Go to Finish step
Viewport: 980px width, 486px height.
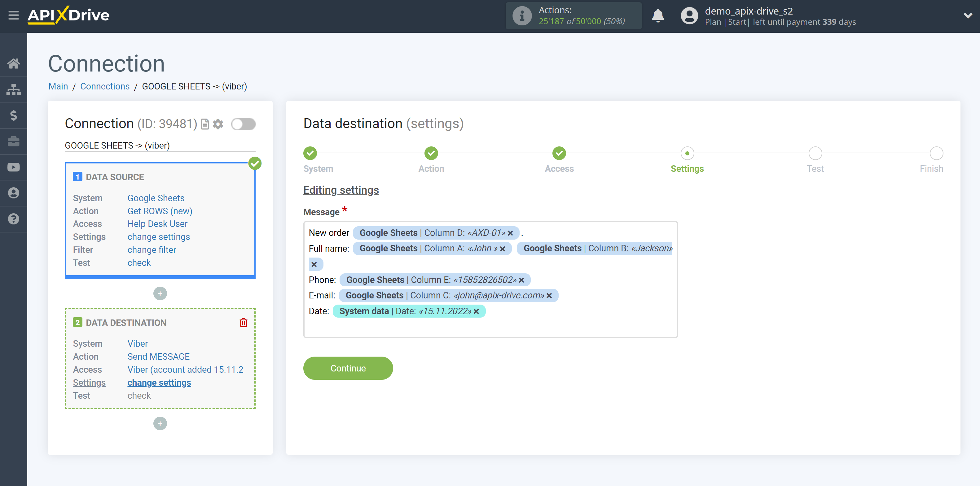coord(936,153)
